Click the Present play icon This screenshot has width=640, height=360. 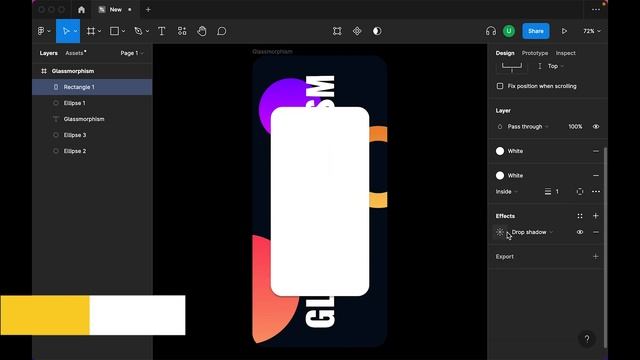[564, 31]
